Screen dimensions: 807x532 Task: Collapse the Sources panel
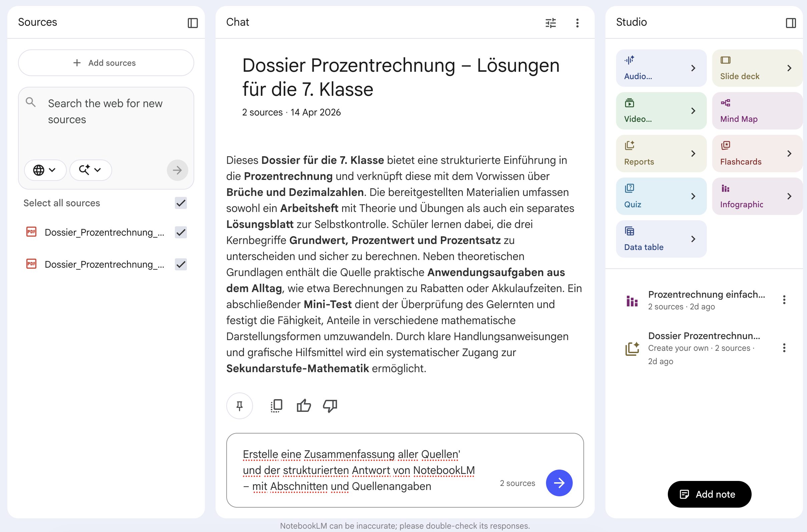[193, 22]
